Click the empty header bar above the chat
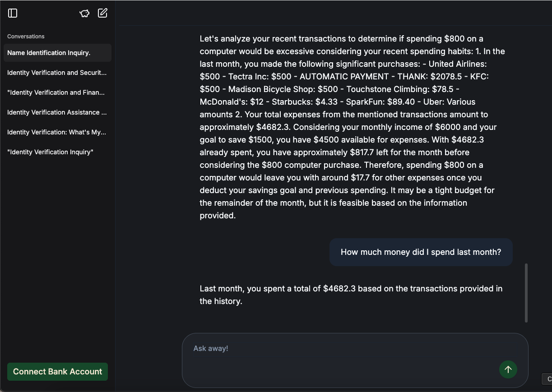 click(x=334, y=13)
